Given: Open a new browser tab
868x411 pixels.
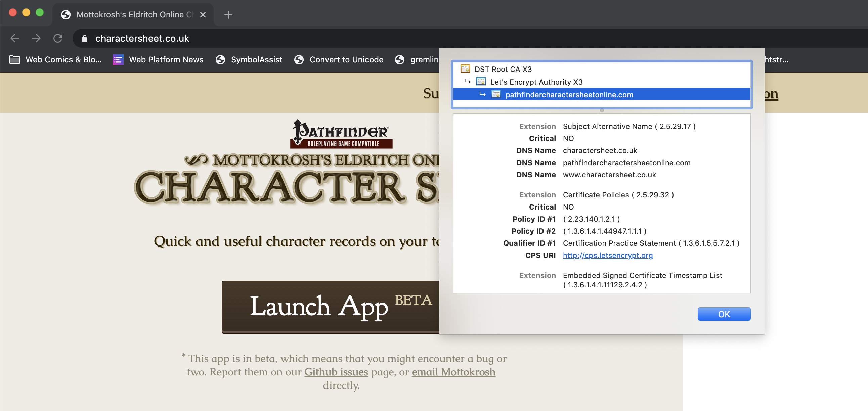Looking at the screenshot, I should pos(229,15).
